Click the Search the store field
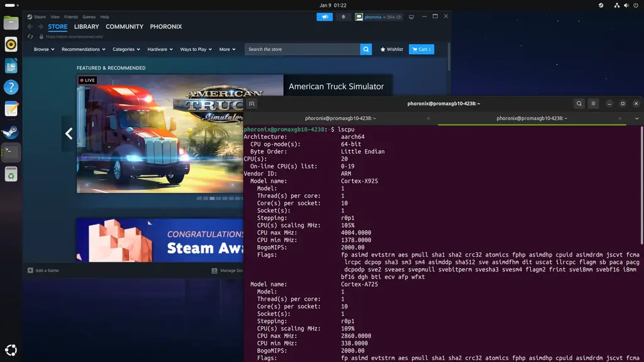 pyautogui.click(x=303, y=49)
